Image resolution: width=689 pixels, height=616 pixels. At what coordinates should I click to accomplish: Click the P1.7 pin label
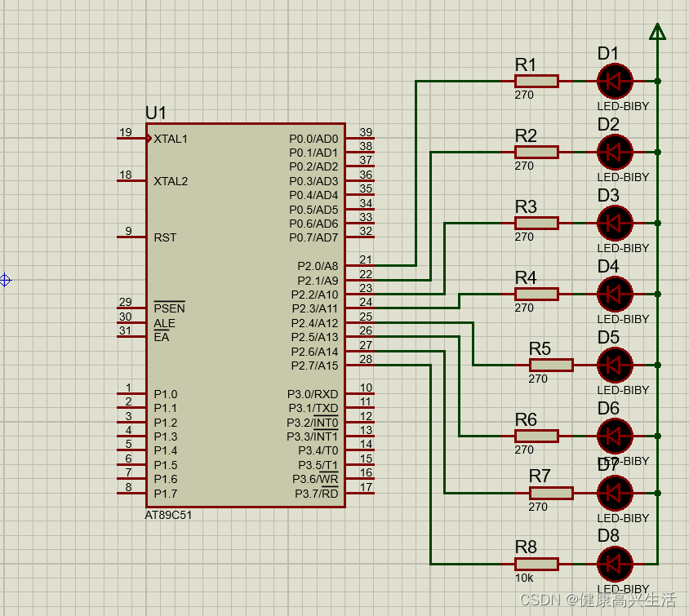click(x=166, y=494)
